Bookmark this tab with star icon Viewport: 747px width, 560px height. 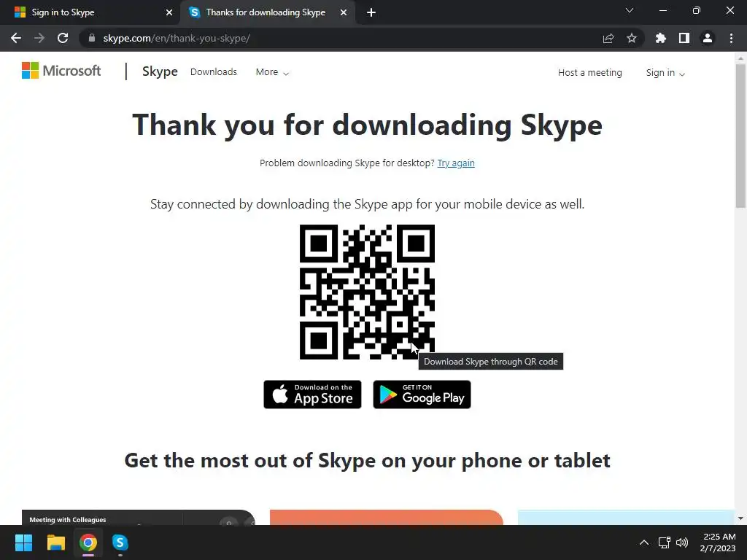[632, 38]
